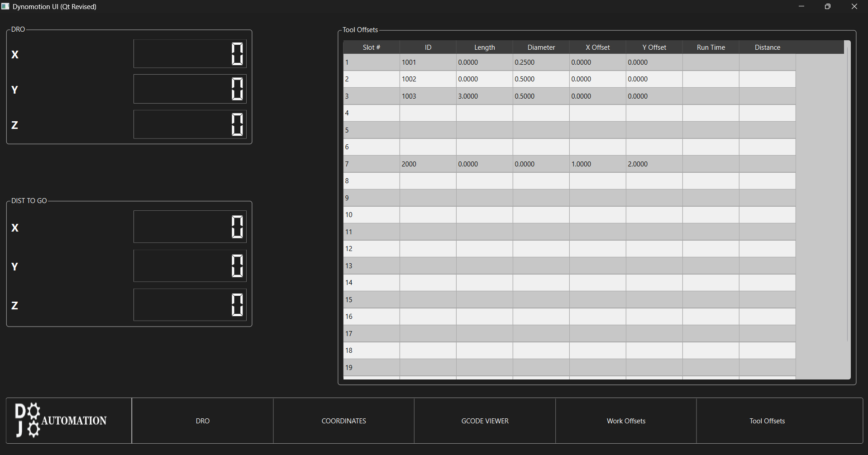Select row header for slot 7

click(371, 164)
